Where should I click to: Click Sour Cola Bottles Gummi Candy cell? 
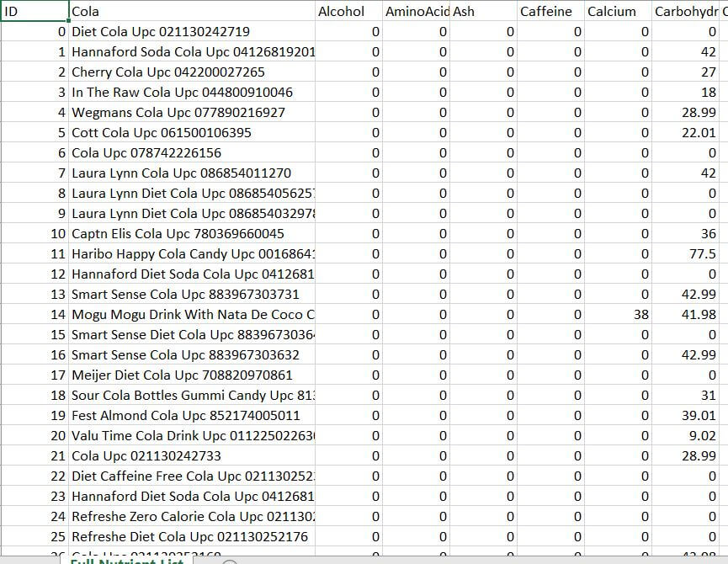click(x=192, y=395)
